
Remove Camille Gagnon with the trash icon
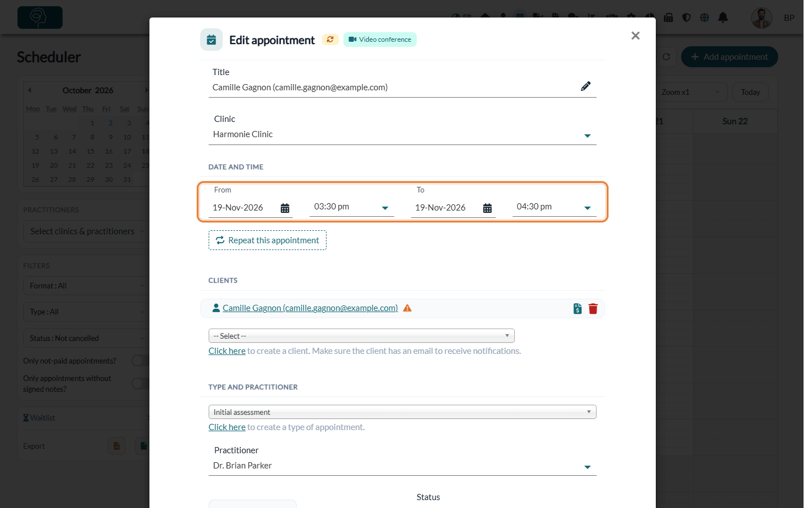593,309
